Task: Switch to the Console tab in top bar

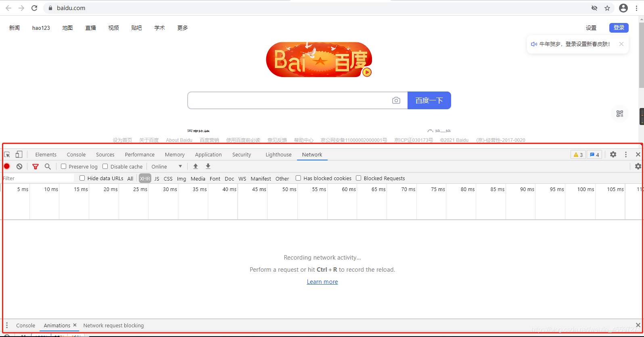Action: pyautogui.click(x=76, y=154)
